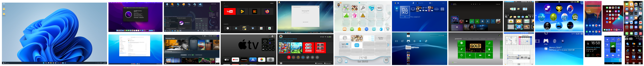Screen dimensions: 644x66
Task: Select Super Nintendo Online tile on the Switch
Action: tap(309, 48)
